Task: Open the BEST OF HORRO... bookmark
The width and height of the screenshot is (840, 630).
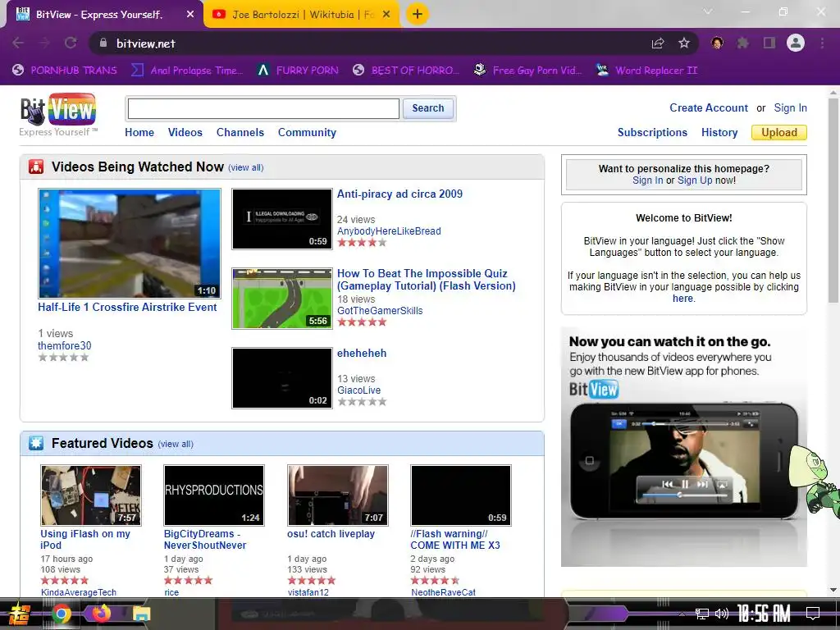Action: 406,71
